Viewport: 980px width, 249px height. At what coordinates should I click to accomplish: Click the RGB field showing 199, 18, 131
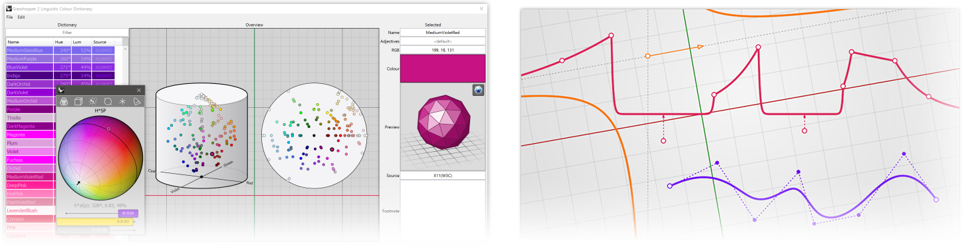click(x=443, y=50)
